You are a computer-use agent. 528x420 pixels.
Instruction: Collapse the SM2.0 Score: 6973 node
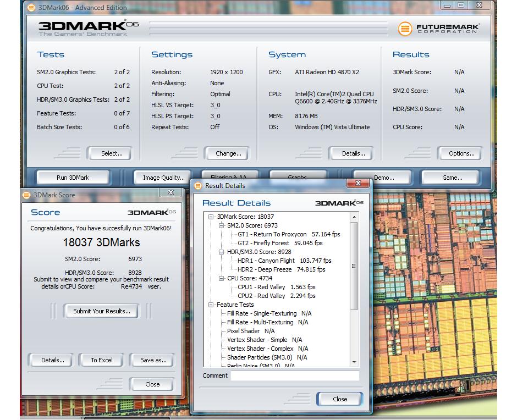[x=221, y=225]
